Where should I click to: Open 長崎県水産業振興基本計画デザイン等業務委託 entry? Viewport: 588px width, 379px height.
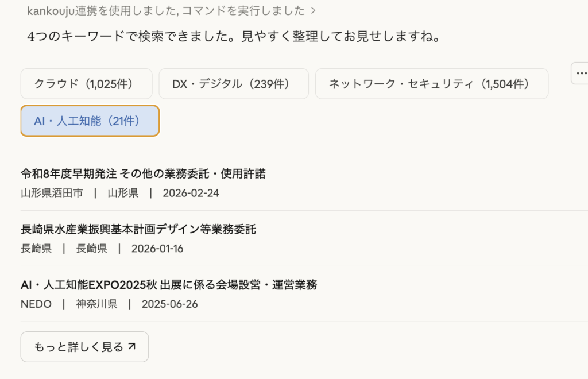pos(138,230)
